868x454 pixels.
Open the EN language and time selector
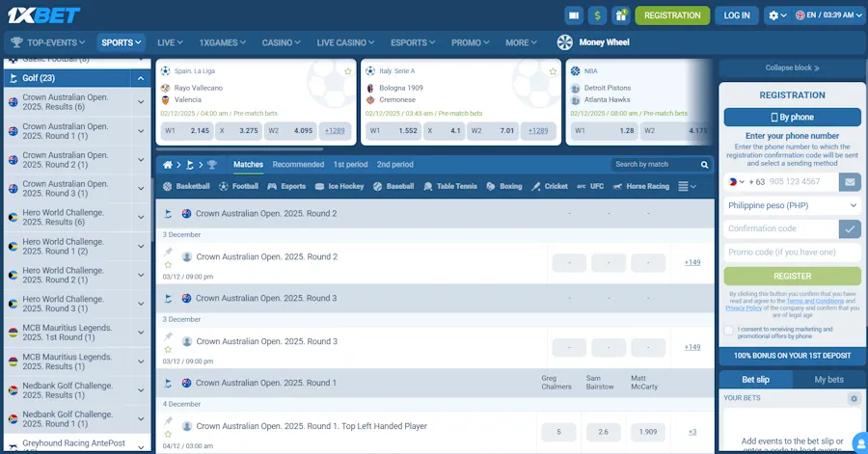[828, 15]
